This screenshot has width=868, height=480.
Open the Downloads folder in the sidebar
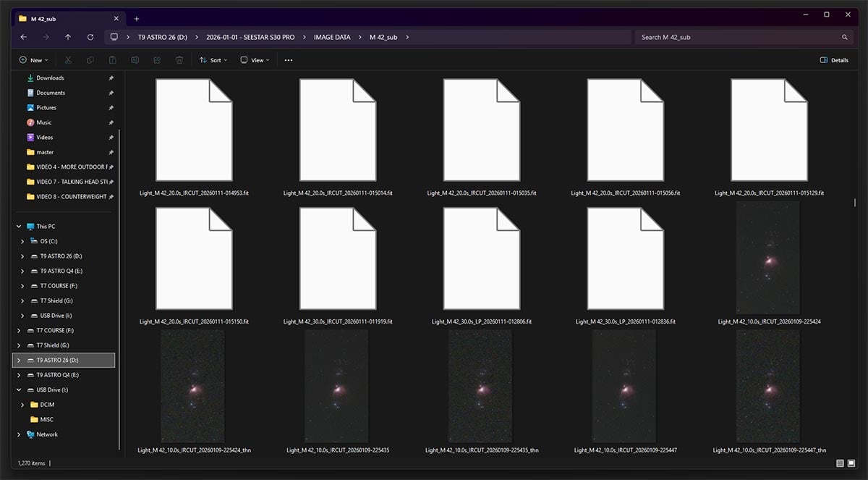pyautogui.click(x=49, y=77)
